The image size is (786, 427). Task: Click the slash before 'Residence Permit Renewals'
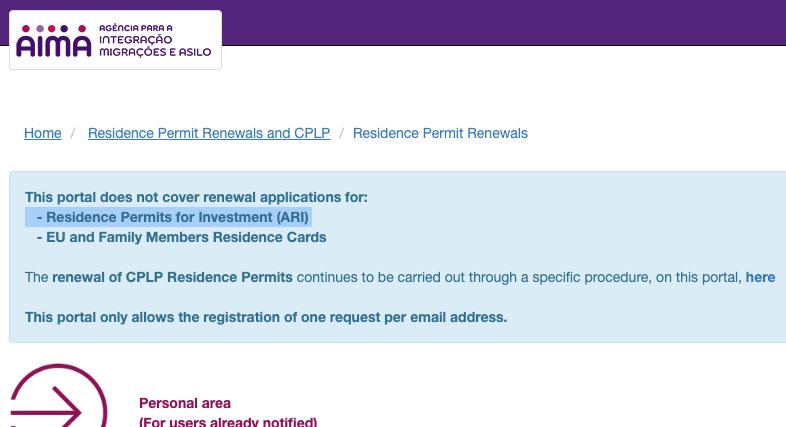[341, 133]
